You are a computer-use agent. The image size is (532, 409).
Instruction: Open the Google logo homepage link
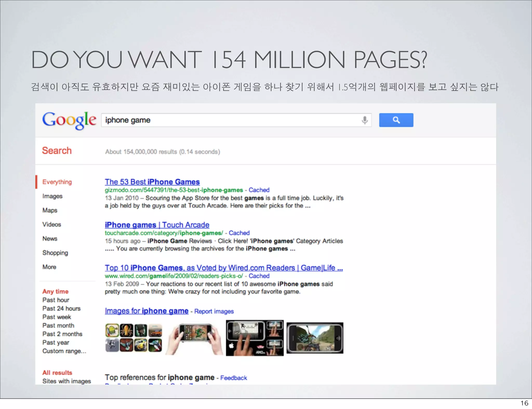[69, 120]
